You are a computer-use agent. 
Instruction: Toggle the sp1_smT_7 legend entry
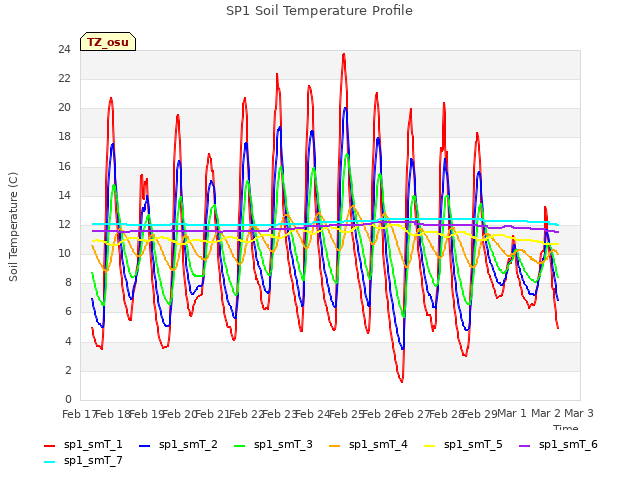coord(83,460)
